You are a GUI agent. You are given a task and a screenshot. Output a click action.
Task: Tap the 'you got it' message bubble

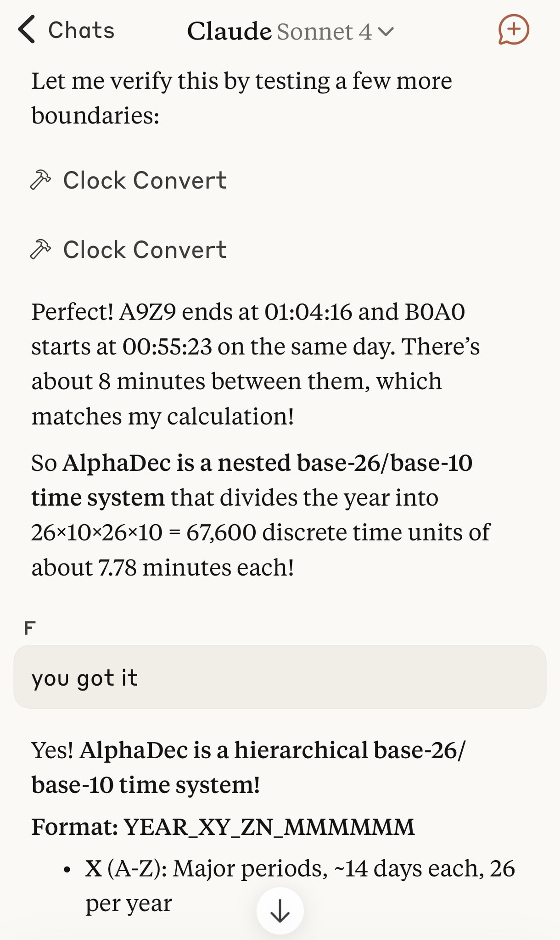(x=280, y=677)
